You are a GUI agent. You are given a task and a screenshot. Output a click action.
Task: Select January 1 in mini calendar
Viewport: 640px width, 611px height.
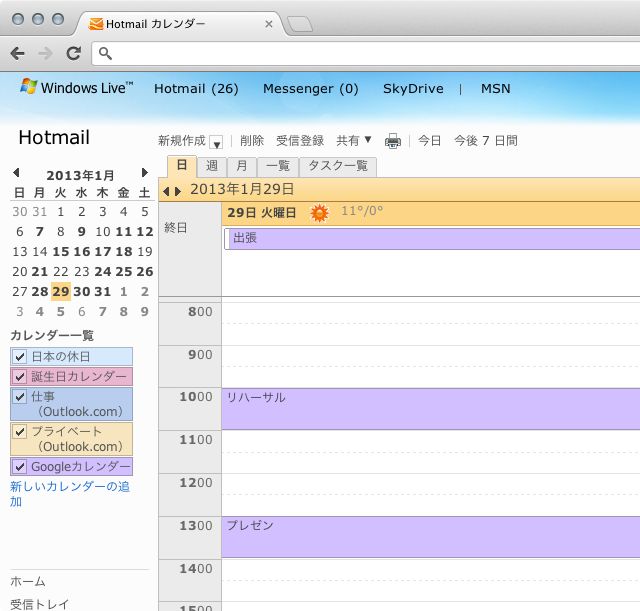click(61, 211)
